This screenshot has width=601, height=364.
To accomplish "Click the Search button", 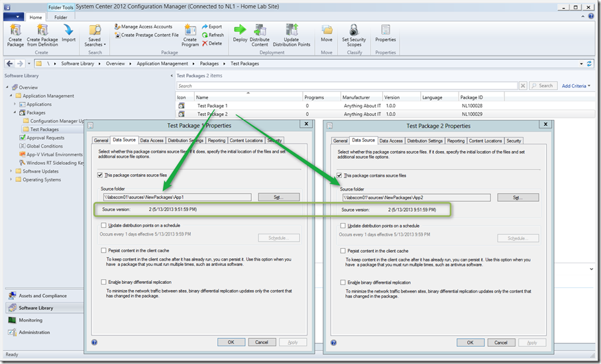I will click(x=542, y=86).
